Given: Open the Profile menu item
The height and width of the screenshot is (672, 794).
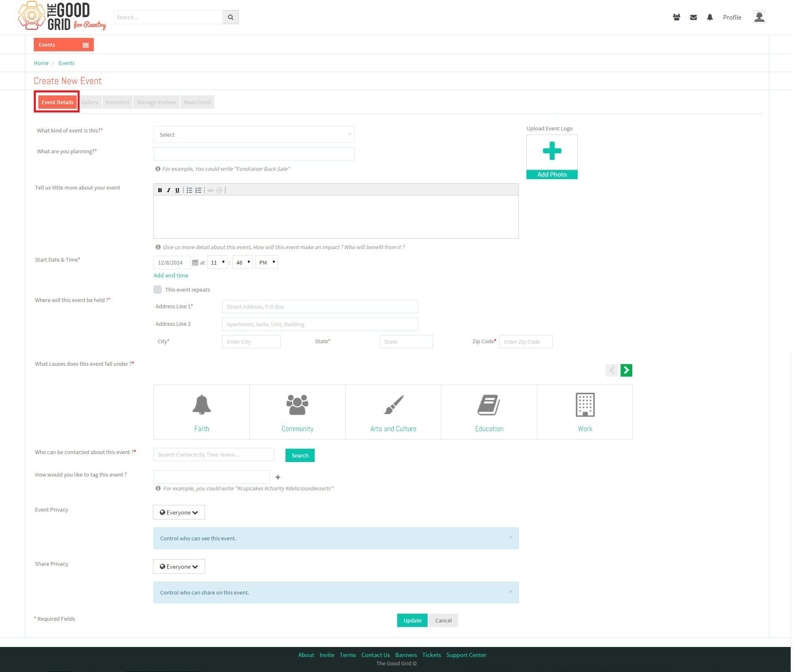Looking at the screenshot, I should tap(732, 17).
